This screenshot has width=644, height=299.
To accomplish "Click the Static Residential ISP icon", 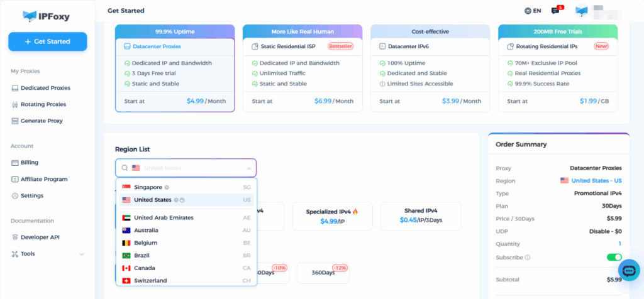I will 255,46.
